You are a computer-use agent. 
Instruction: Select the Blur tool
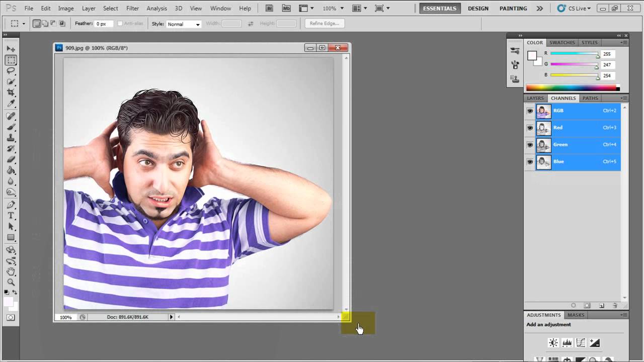(x=11, y=182)
